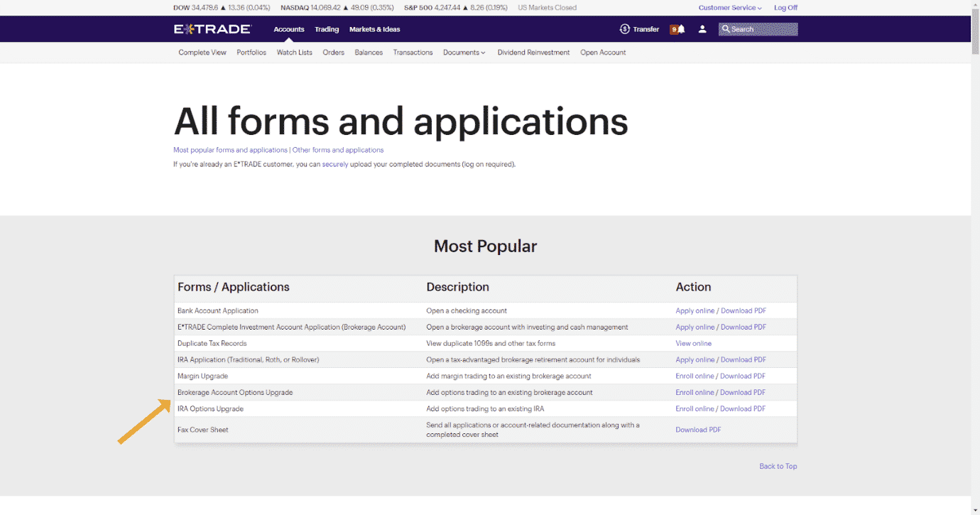This screenshot has width=980, height=515.
Task: Click the 'Margin Upgrade' row name
Action: coord(203,376)
